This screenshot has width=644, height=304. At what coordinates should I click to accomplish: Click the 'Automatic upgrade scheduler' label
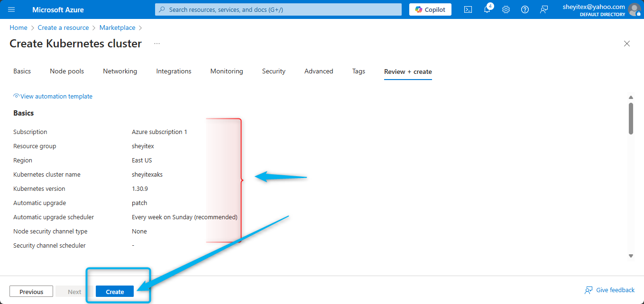(54, 217)
